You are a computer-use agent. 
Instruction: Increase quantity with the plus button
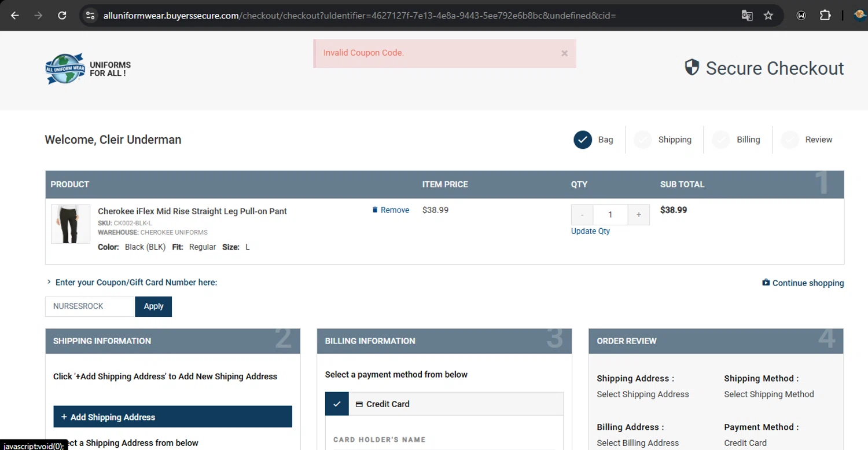pos(639,215)
